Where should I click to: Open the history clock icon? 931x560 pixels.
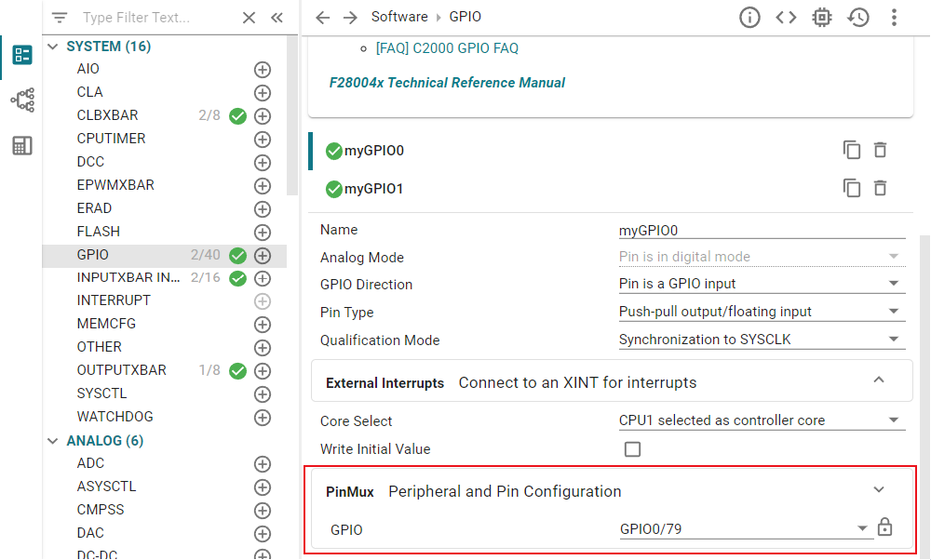pyautogui.click(x=858, y=18)
